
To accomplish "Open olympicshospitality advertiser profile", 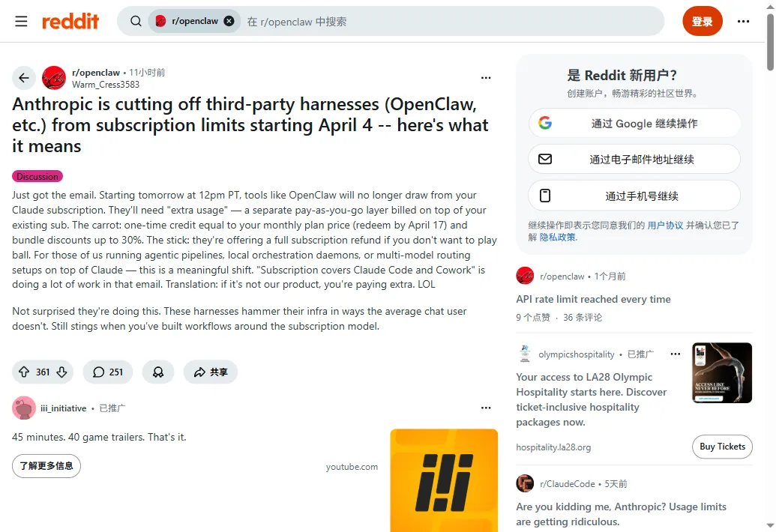I will point(576,354).
